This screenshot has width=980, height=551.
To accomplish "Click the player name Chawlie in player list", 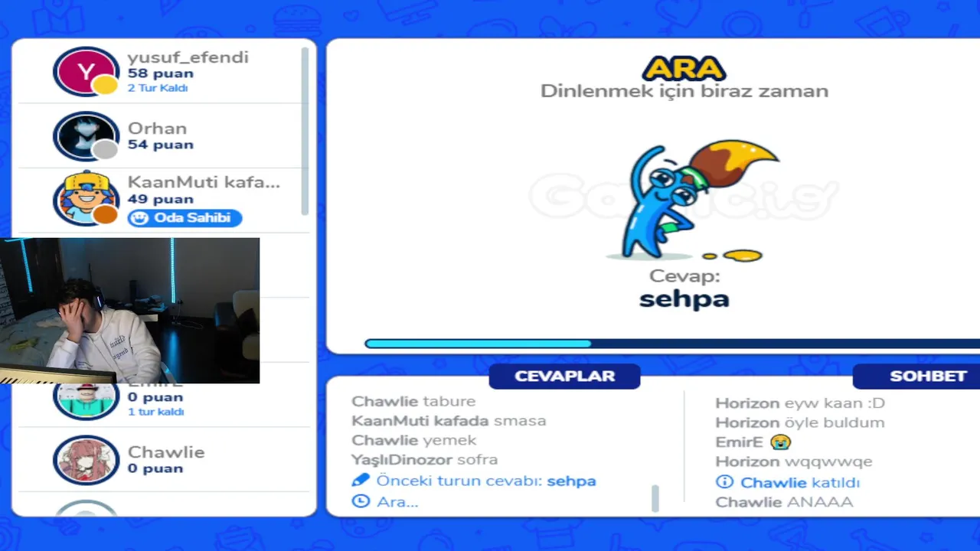I will point(166,452).
